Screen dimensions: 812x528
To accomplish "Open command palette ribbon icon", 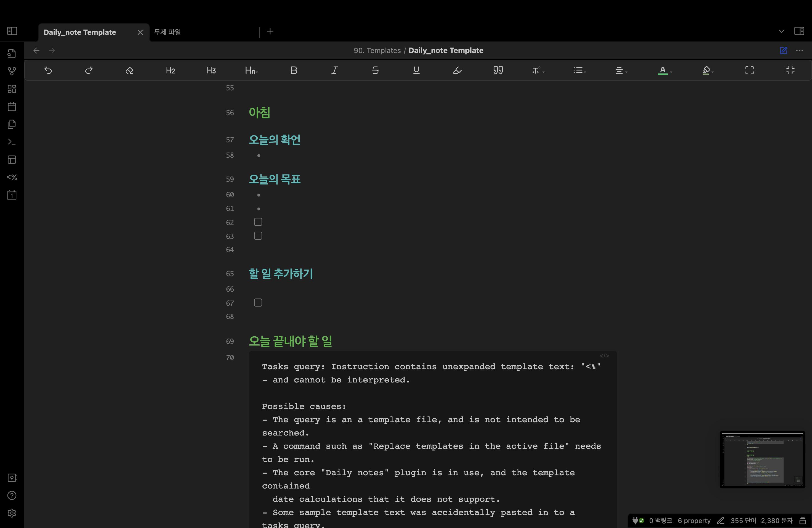I will click(x=12, y=142).
